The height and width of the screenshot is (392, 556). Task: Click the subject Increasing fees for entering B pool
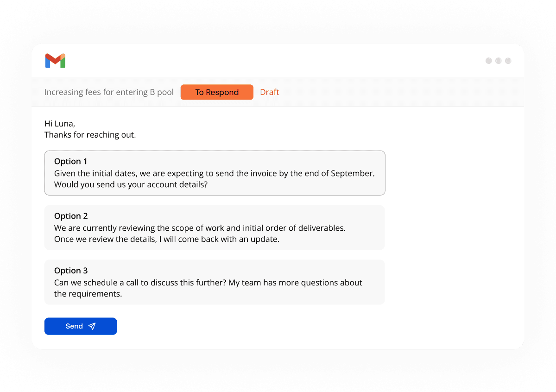109,92
